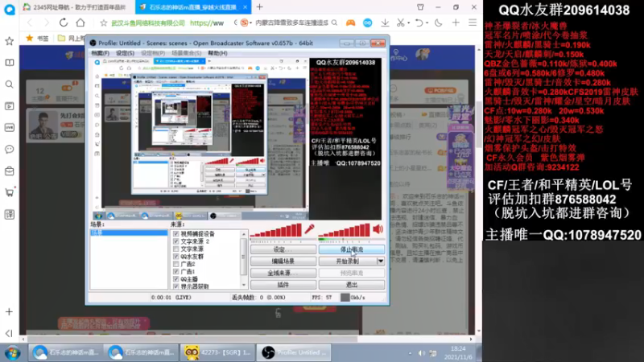The height and width of the screenshot is (362, 644).
Task: Click the browser address bar URL field
Action: [x=167, y=23]
